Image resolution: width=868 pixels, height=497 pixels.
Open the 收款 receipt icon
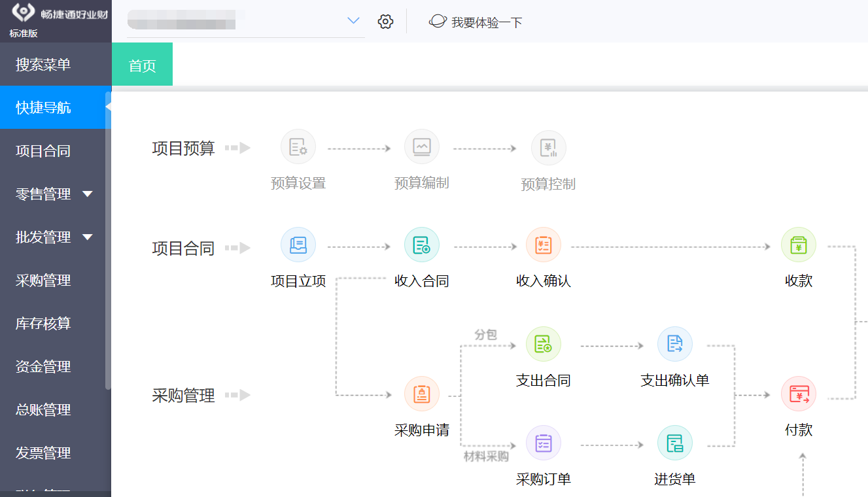tap(799, 245)
